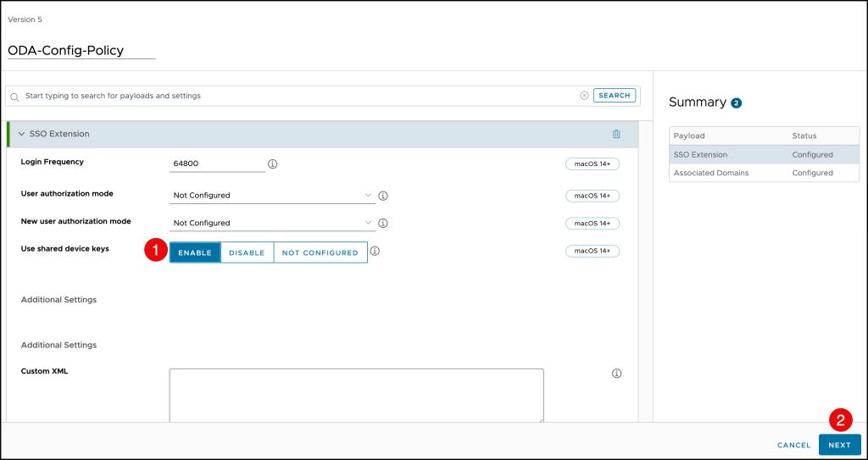Open New user authorization mode dropdown
This screenshot has height=460, width=868.
(272, 224)
